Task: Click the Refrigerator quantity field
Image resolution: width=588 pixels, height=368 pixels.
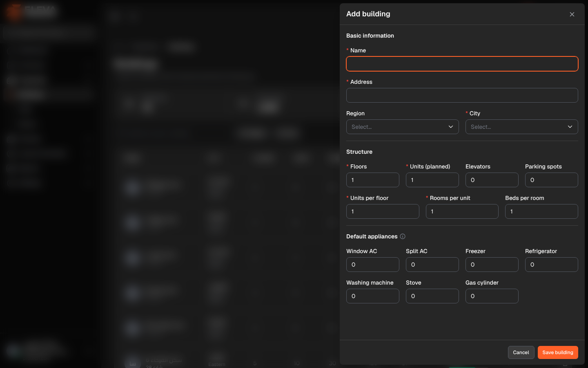Action: (552, 265)
